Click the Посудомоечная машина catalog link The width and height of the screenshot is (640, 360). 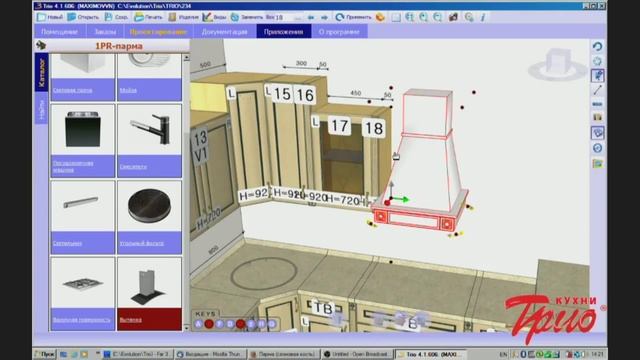(x=73, y=166)
